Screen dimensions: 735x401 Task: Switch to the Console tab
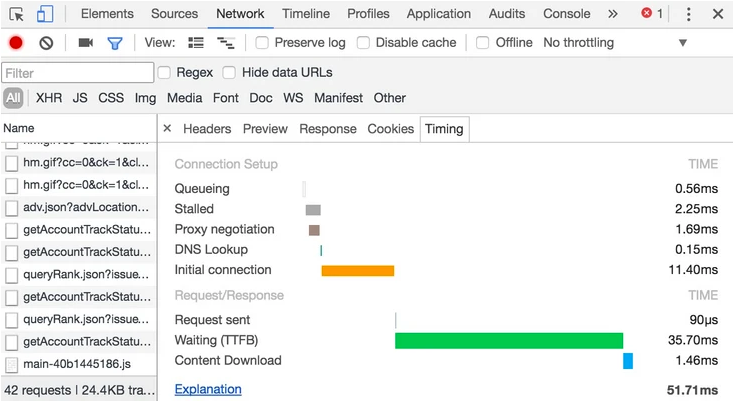coord(566,14)
